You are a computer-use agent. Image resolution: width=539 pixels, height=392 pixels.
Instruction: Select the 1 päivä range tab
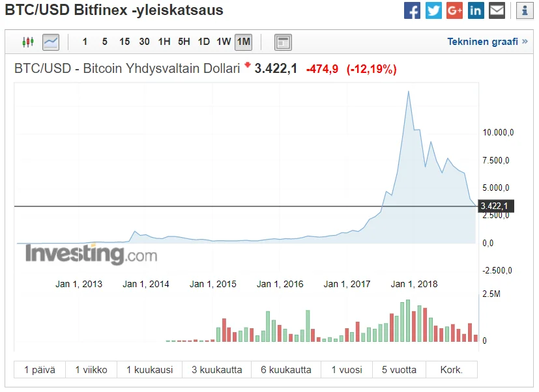click(x=40, y=370)
